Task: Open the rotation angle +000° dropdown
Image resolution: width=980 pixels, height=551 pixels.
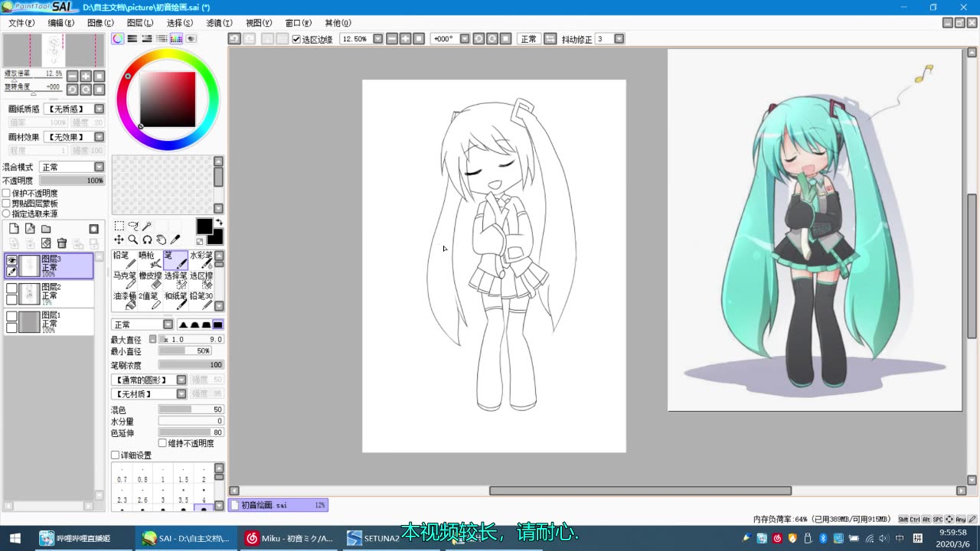Action: 465,39
